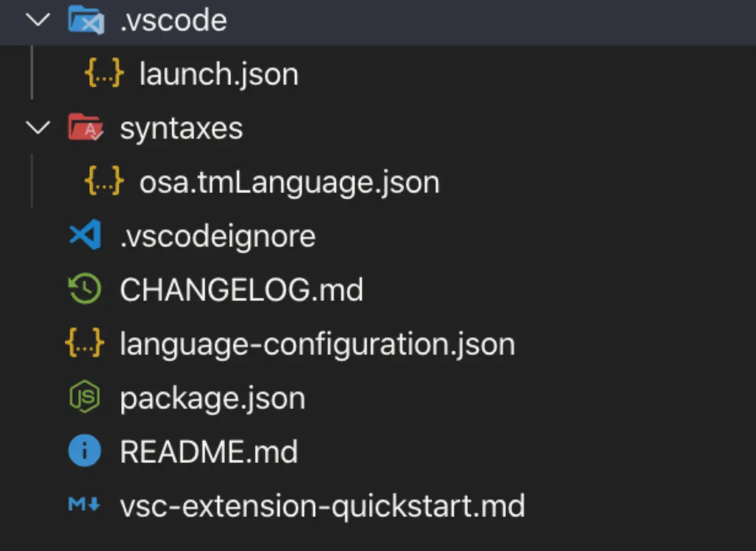Open the launch.json file
The width and height of the screenshot is (756, 551).
click(x=218, y=74)
